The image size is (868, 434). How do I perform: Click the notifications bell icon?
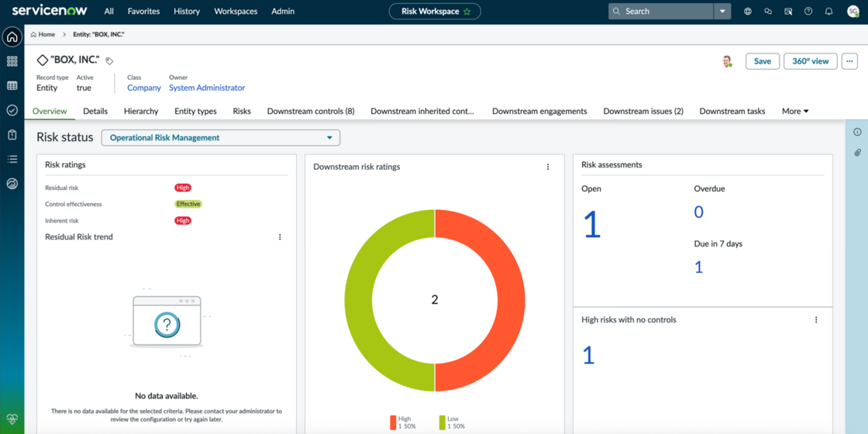[828, 11]
